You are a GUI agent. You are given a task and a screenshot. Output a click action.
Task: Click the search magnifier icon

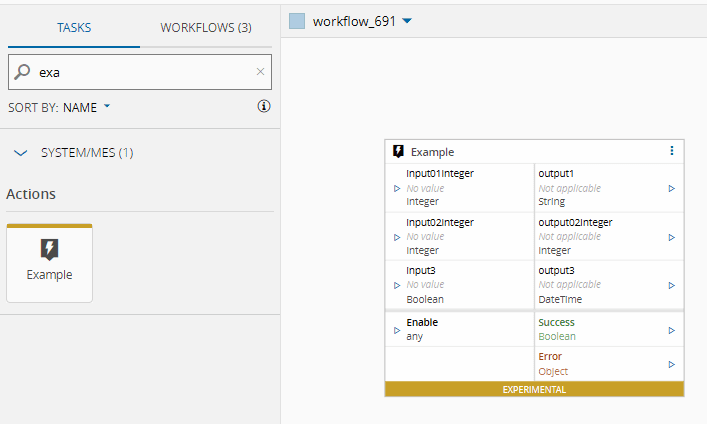[23, 72]
